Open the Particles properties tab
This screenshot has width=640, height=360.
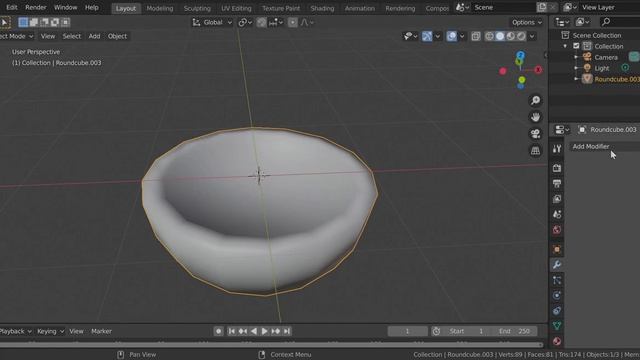coord(557,280)
